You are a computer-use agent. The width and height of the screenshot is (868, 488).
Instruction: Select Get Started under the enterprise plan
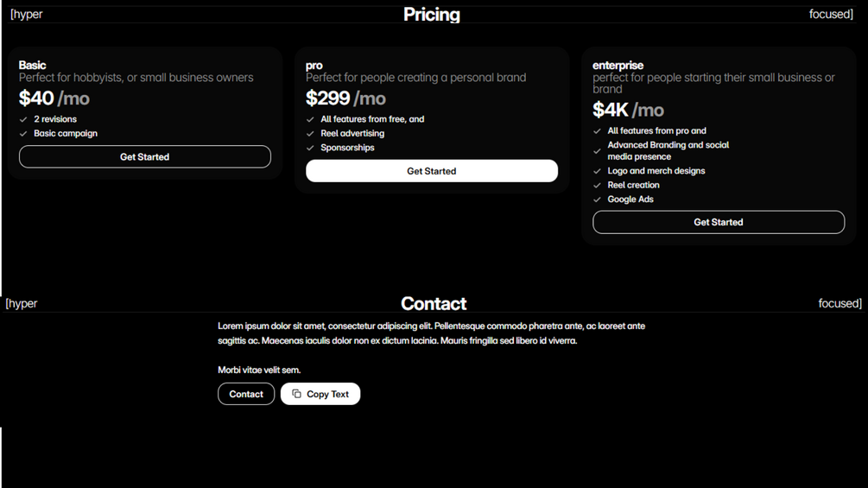click(x=719, y=222)
